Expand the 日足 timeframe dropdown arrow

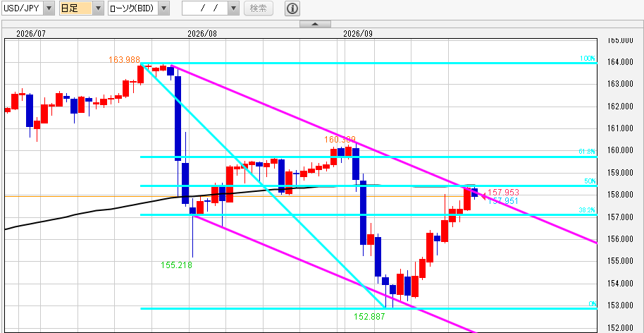pos(98,8)
